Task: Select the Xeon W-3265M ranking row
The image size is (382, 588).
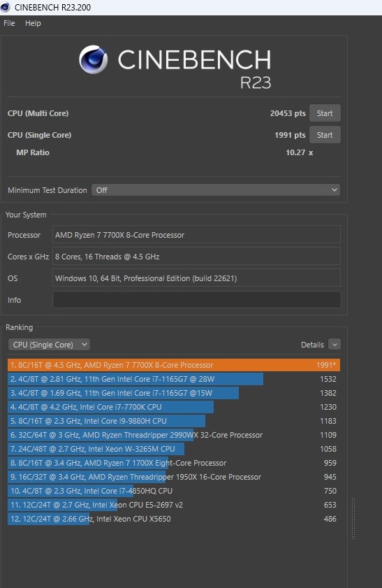Action: pos(174,449)
